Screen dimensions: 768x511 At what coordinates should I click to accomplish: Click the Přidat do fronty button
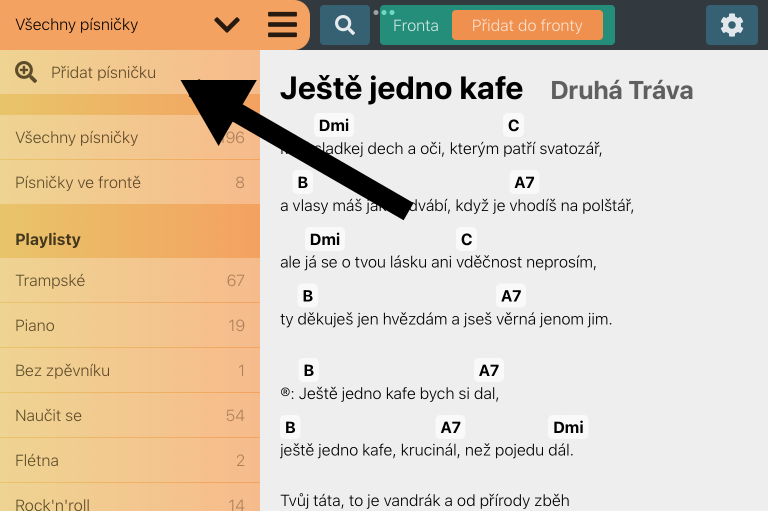527,25
